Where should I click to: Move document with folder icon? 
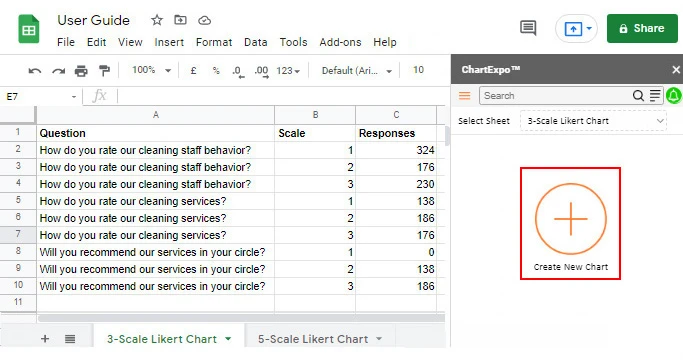[180, 20]
